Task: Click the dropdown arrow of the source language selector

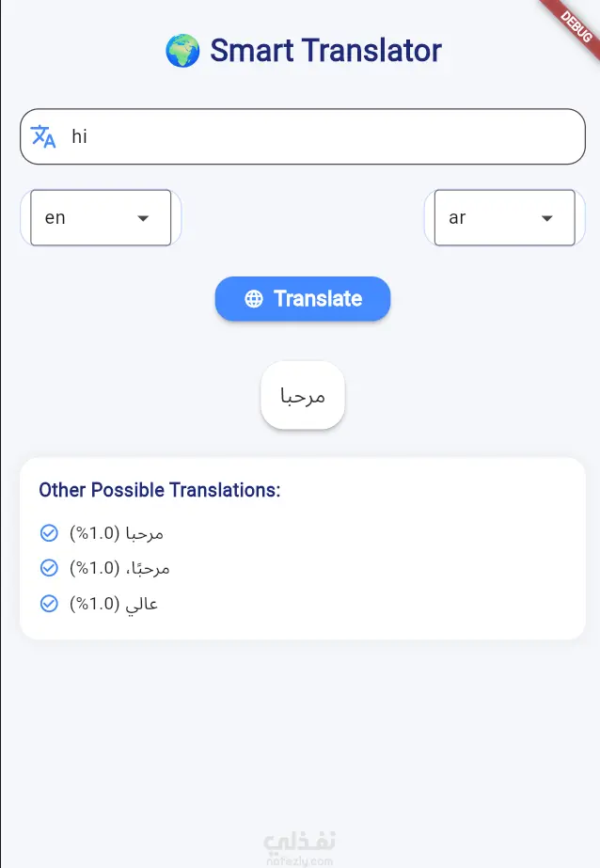Action: click(143, 217)
